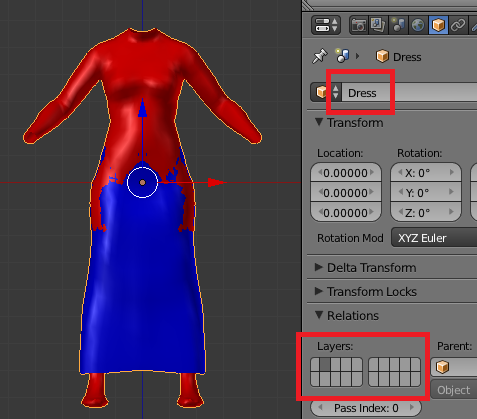This screenshot has height=419, width=477.
Task: Open the World properties globe tab
Action: coord(418,25)
